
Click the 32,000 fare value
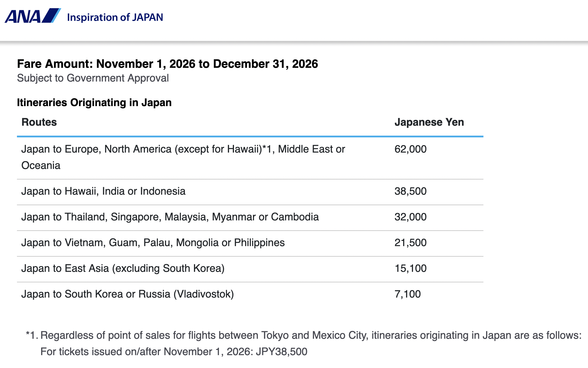[410, 217]
